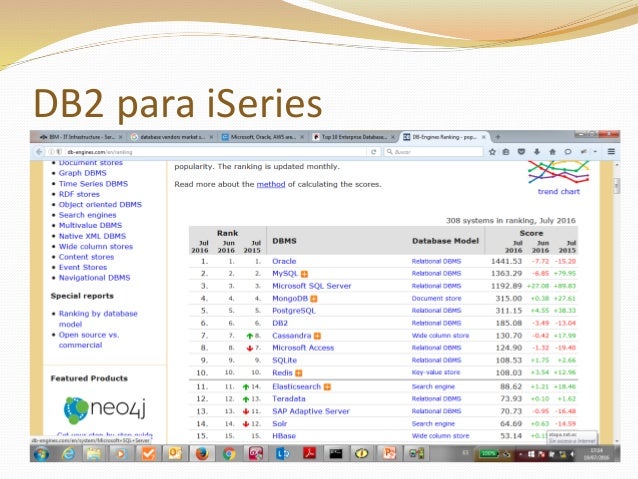Open Graph DBMS in the sidebar
Image resolution: width=638 pixels, height=479 pixels.
pos(83,173)
